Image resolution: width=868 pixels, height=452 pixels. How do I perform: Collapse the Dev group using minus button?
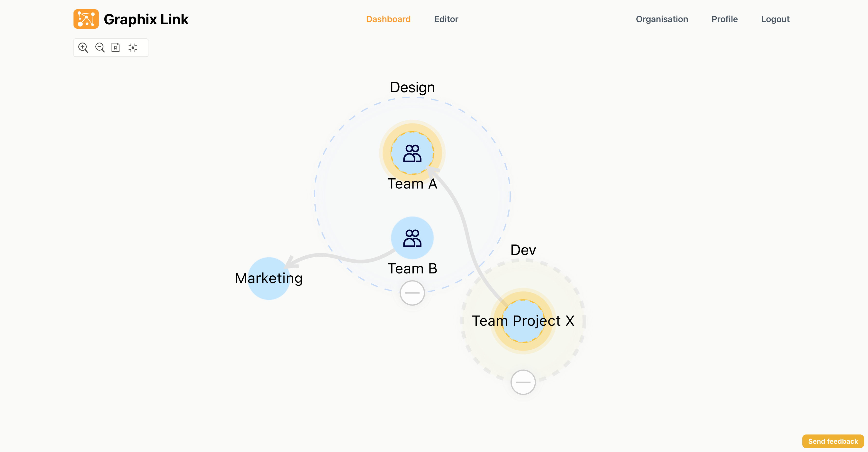(x=523, y=382)
